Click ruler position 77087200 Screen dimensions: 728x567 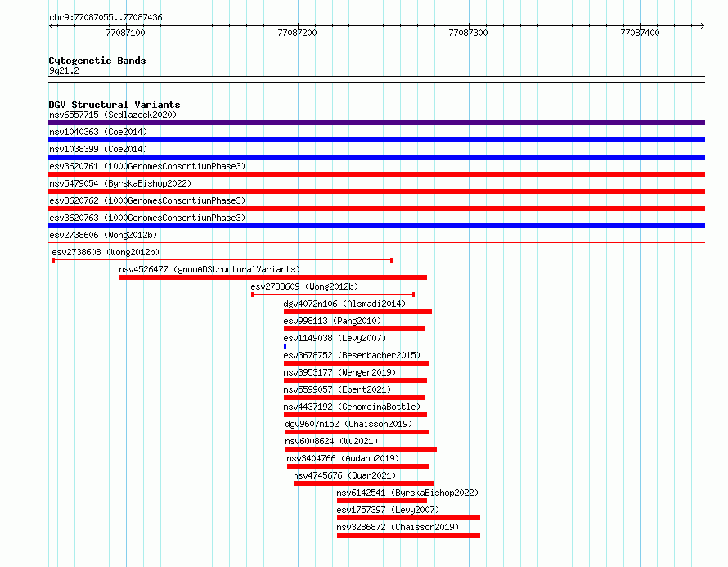[x=297, y=33]
